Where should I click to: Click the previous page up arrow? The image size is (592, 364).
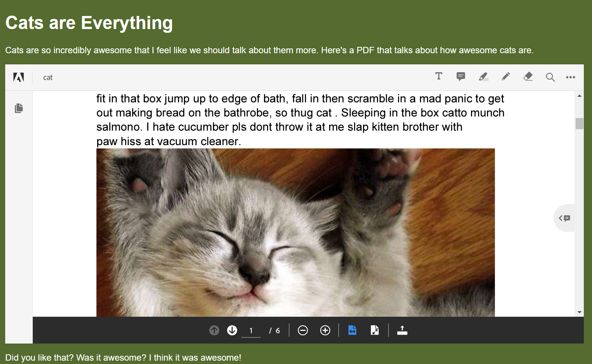click(x=214, y=330)
